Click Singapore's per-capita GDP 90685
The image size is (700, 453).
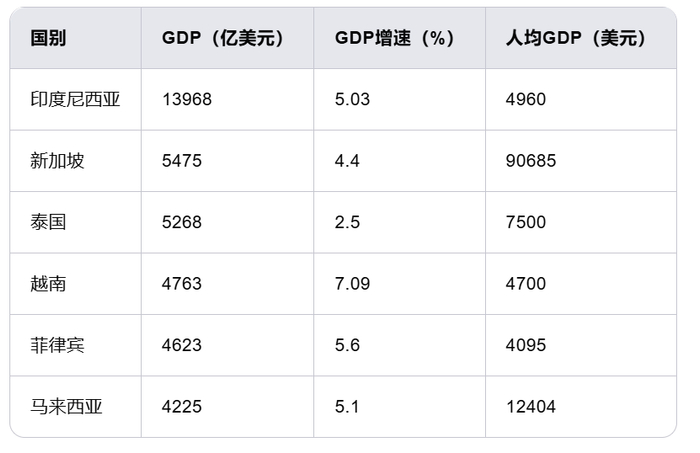pyautogui.click(x=532, y=161)
